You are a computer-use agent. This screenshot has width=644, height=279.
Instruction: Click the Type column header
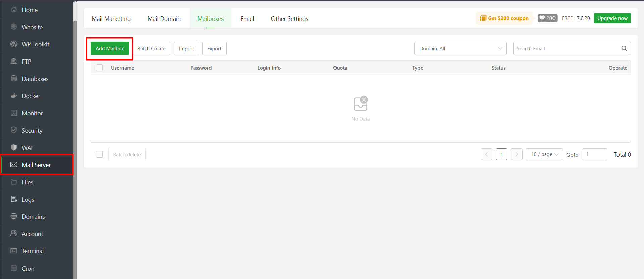pyautogui.click(x=417, y=68)
